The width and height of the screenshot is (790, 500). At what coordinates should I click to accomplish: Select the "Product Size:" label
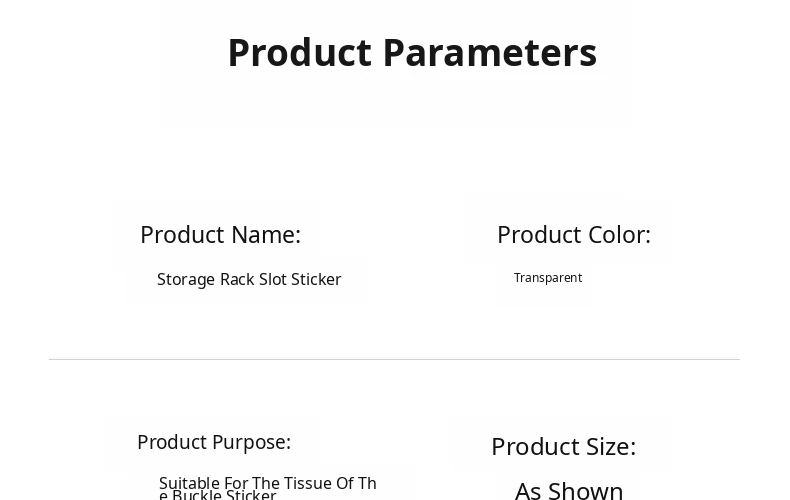563,446
